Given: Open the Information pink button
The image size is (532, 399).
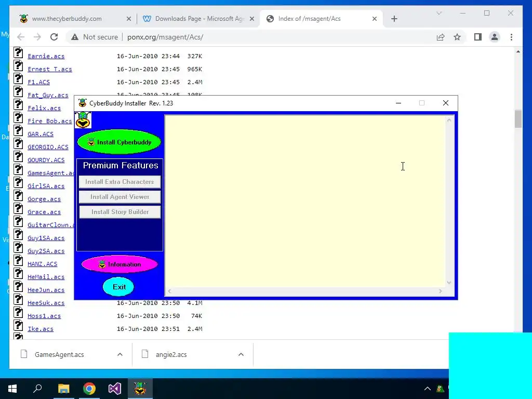Looking at the screenshot, I should click(x=119, y=264).
